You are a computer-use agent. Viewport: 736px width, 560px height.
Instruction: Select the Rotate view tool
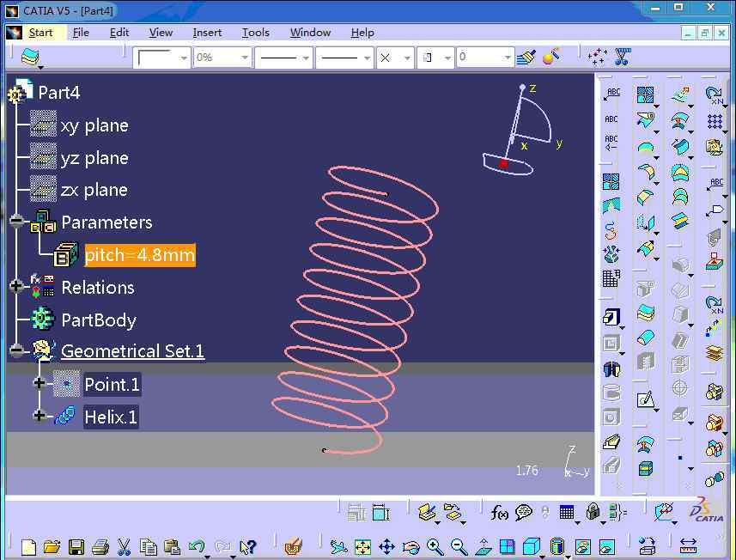[411, 547]
